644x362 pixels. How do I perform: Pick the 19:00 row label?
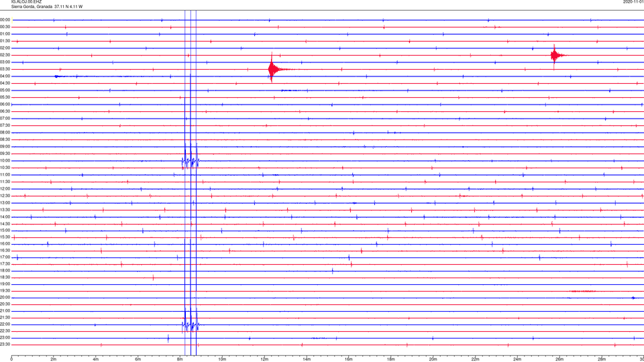coord(5,284)
